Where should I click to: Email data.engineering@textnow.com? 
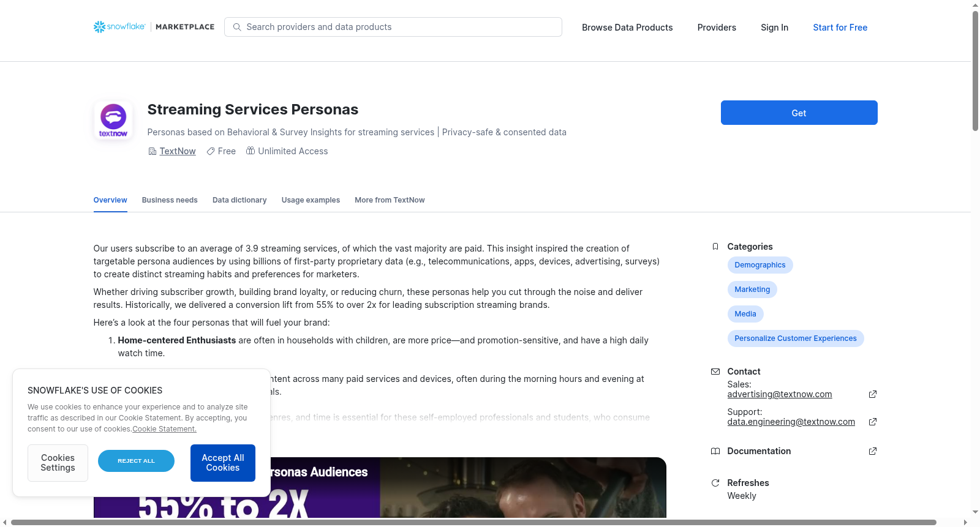click(x=791, y=422)
